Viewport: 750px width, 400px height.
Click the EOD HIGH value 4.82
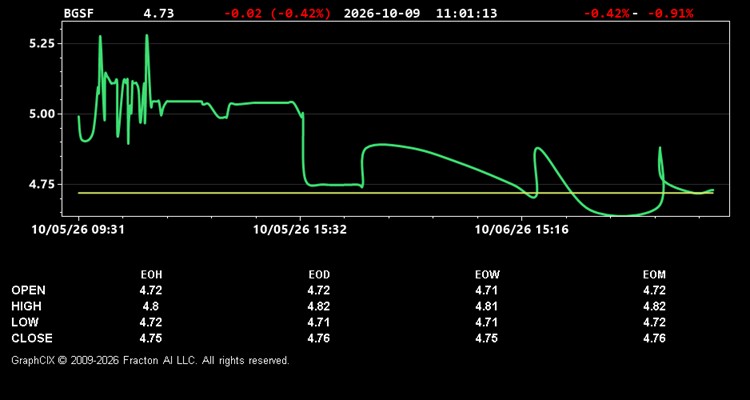(319, 306)
